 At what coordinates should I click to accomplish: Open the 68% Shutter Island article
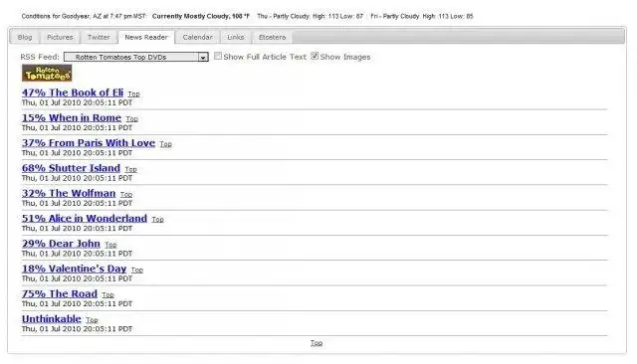click(71, 168)
